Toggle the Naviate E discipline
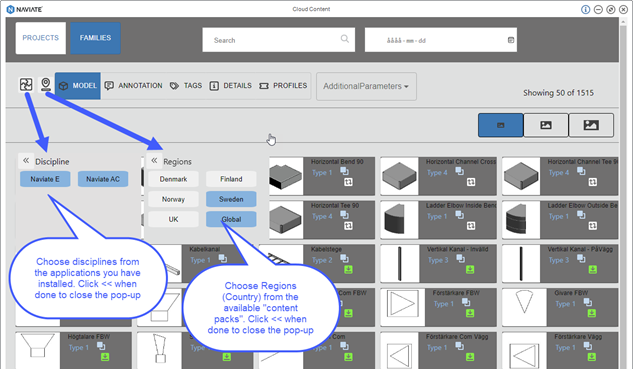Image resolution: width=633 pixels, height=369 pixels. click(45, 179)
